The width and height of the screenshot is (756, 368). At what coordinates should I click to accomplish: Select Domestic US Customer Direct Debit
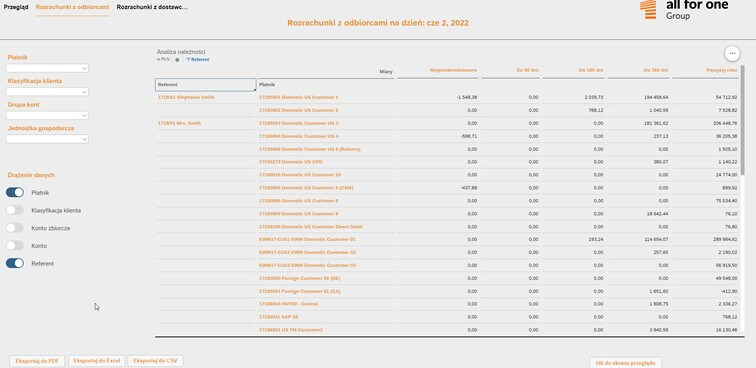click(x=311, y=227)
